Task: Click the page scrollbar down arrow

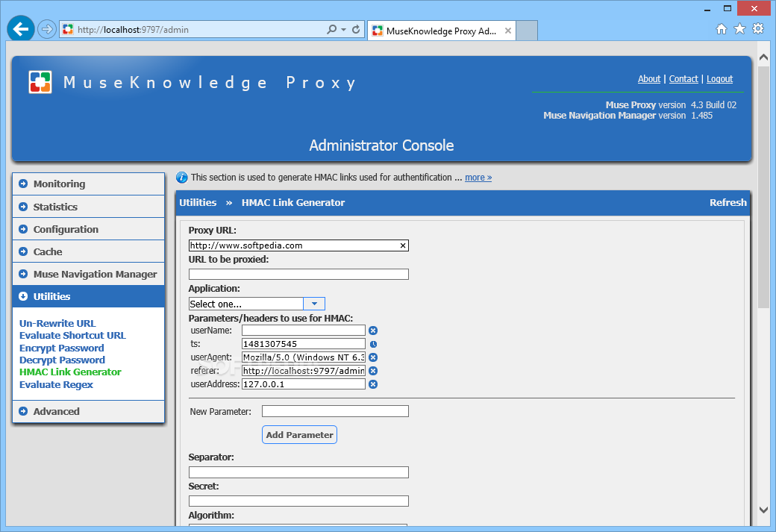Action: pyautogui.click(x=763, y=510)
